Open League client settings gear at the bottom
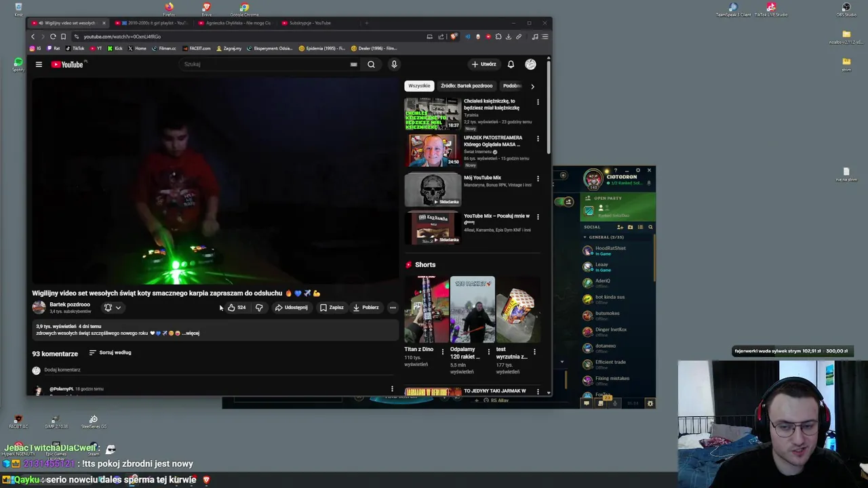 [x=650, y=403]
